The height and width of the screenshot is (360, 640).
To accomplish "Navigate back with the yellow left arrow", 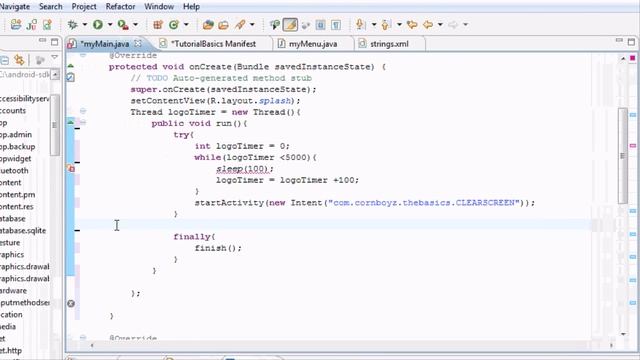I will click(428, 25).
